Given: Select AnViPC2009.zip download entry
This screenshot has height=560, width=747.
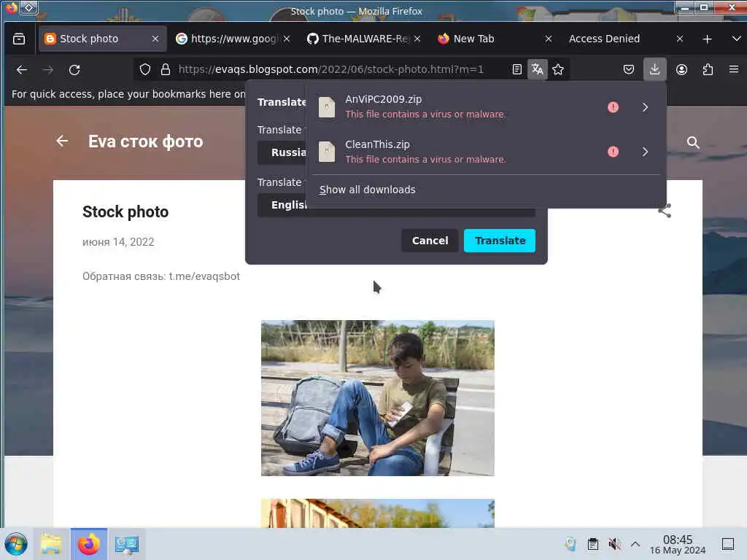Looking at the screenshot, I should pyautogui.click(x=486, y=107).
